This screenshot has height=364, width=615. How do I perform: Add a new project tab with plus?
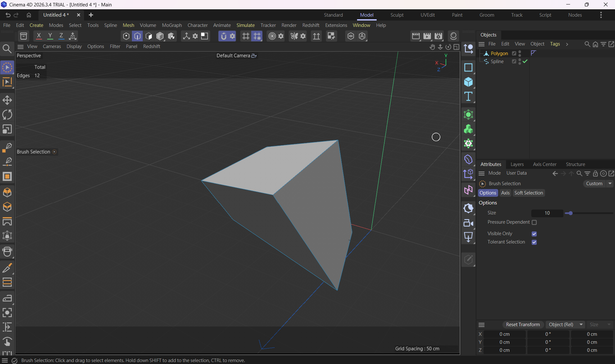(x=91, y=15)
